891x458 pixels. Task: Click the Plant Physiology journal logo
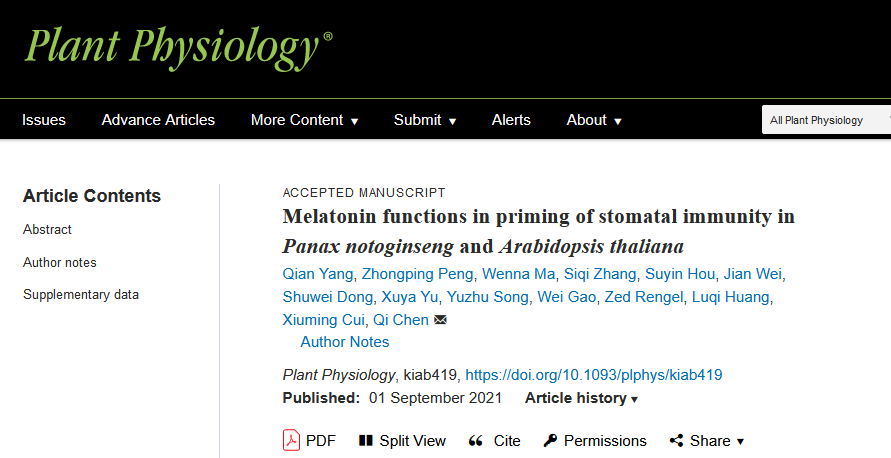[x=178, y=48]
